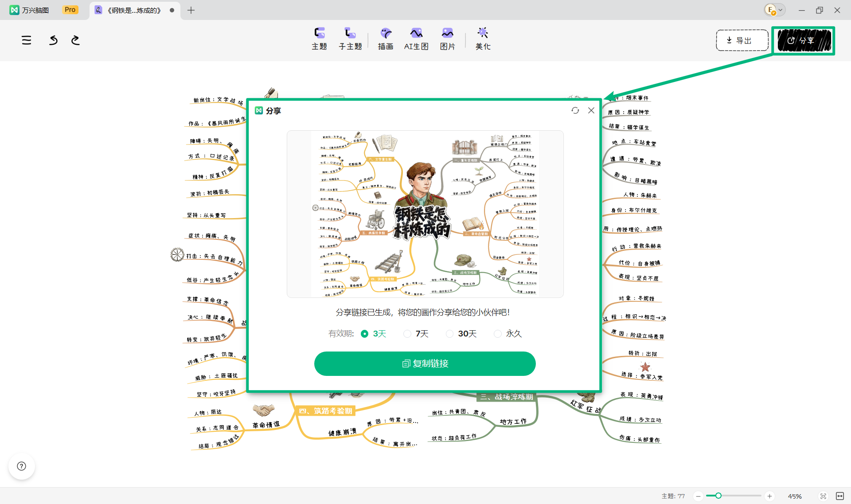Screen dimensions: 851x504
Task: Minimize the application window
Action: (802, 10)
